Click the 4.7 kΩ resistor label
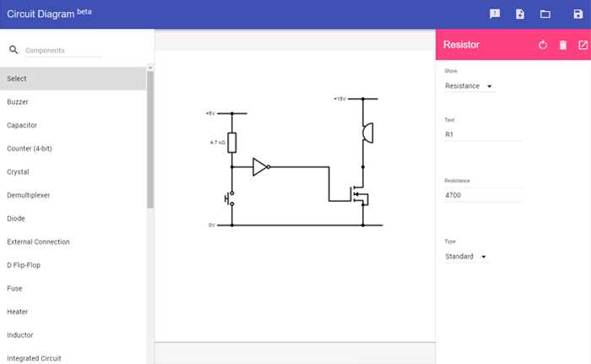591x364 pixels. pyautogui.click(x=218, y=143)
